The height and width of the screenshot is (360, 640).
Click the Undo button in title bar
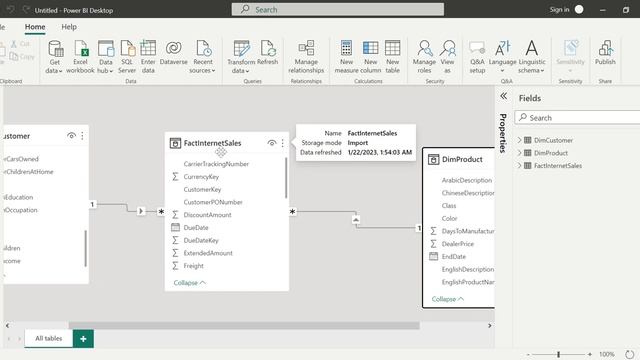11,9
